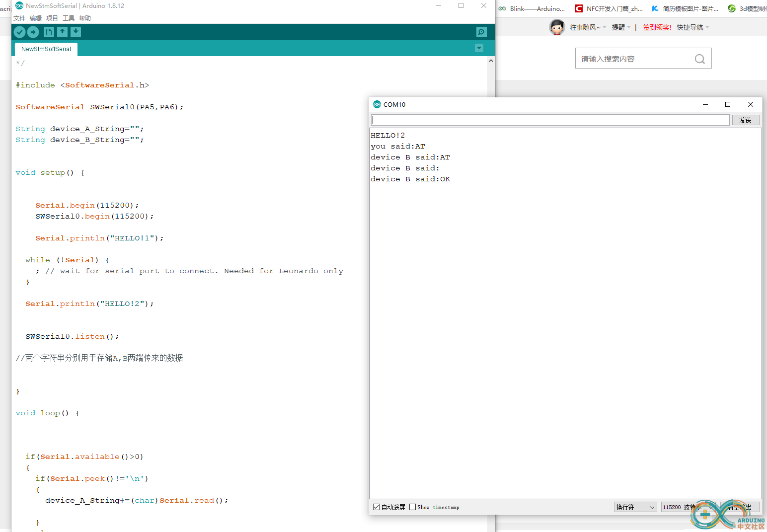The width and height of the screenshot is (767, 532).
Task: Click the SWSerial0.listen(); code line
Action: (73, 336)
